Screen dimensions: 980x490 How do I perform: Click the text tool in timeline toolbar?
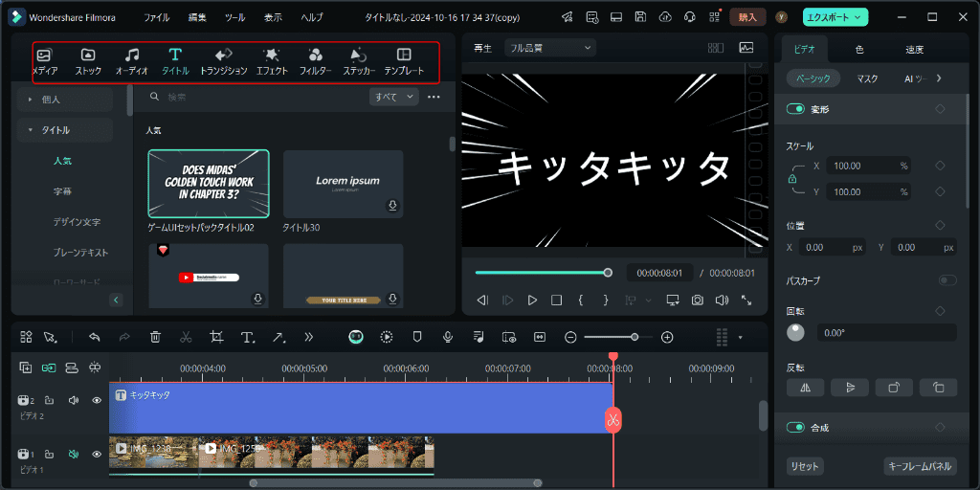click(x=248, y=337)
